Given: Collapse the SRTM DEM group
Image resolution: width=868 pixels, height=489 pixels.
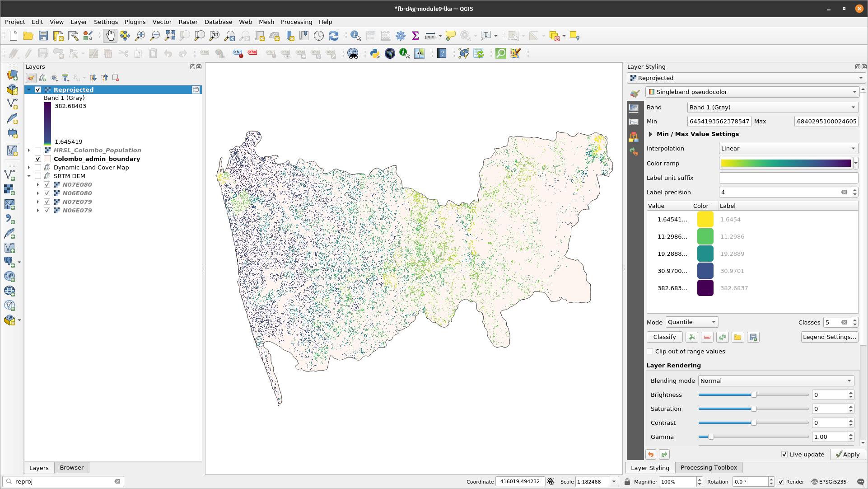Looking at the screenshot, I should click(29, 176).
